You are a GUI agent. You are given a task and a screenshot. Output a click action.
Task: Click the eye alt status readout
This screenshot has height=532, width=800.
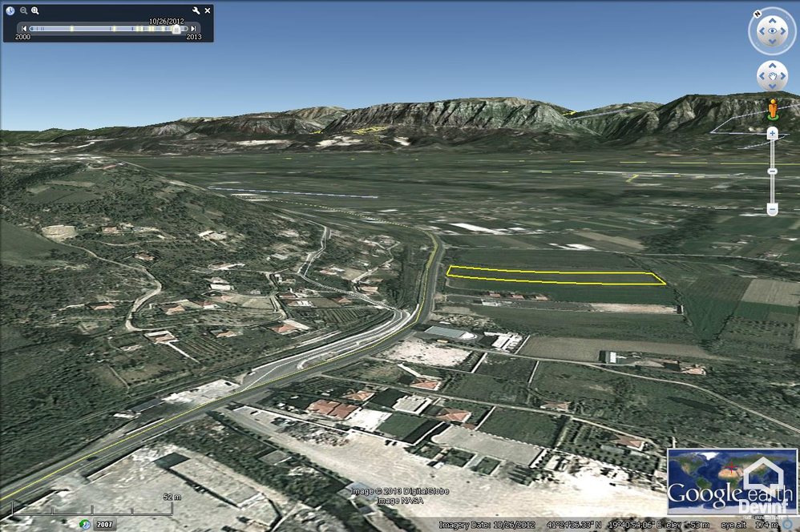pos(750,525)
